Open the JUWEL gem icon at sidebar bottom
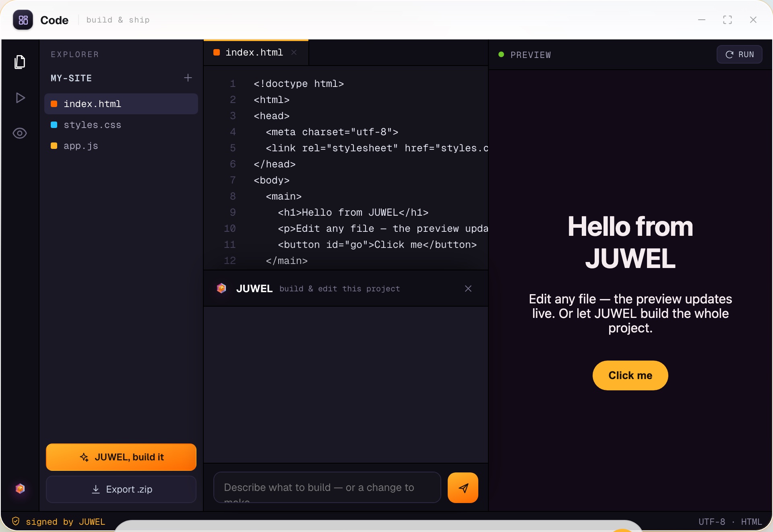Screen dimensions: 773x532 pyautogui.click(x=20, y=489)
